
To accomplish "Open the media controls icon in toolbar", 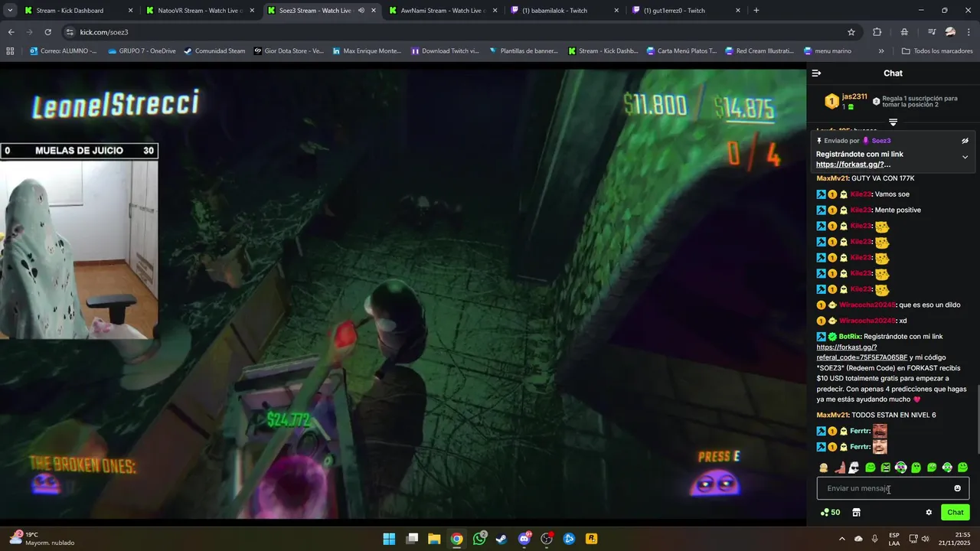I will click(x=932, y=32).
